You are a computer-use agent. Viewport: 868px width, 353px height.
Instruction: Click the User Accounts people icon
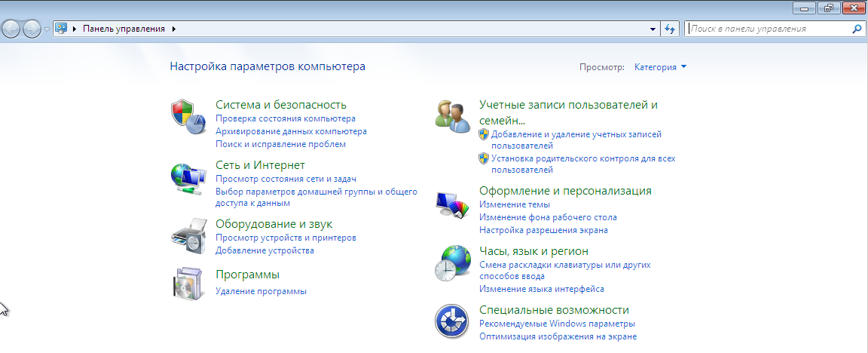(453, 116)
